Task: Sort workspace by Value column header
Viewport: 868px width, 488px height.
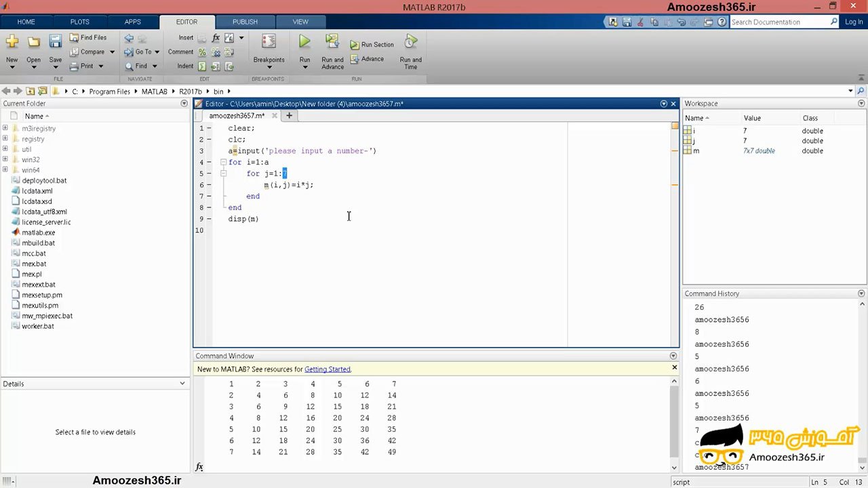Action: 752,118
